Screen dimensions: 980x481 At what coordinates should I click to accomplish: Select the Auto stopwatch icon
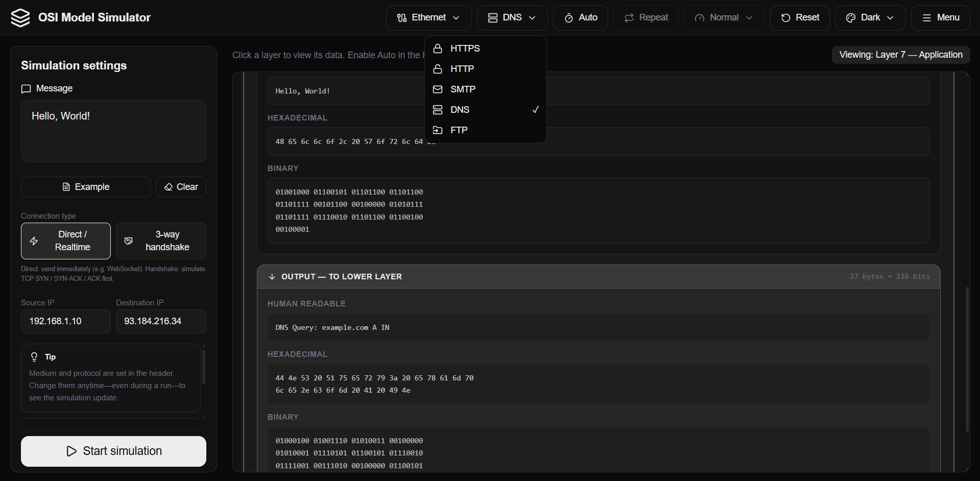pyautogui.click(x=568, y=17)
